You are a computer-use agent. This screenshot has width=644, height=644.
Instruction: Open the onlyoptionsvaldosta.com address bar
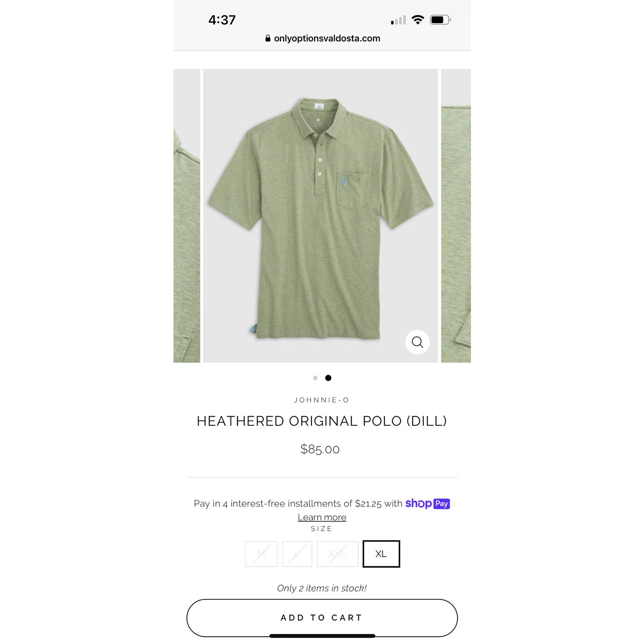pos(322,38)
